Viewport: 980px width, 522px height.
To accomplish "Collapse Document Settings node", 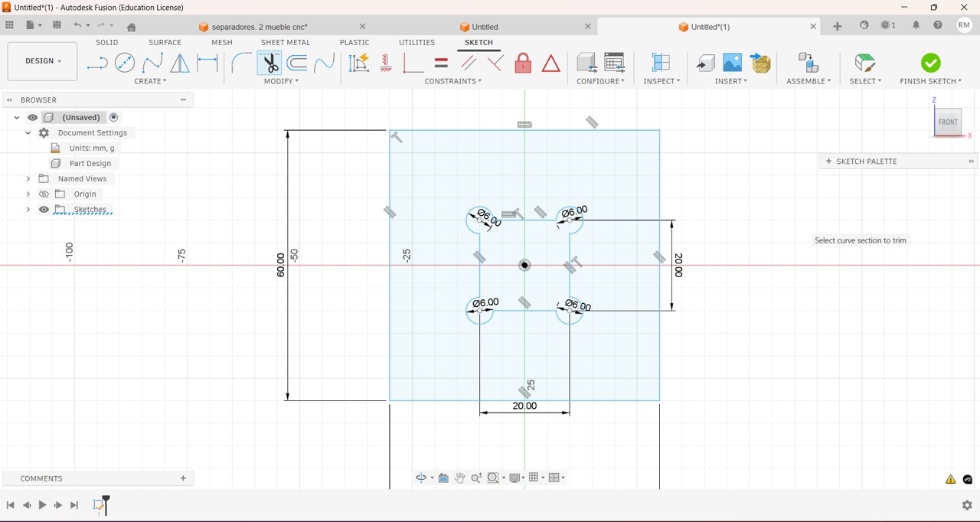I will coord(28,132).
